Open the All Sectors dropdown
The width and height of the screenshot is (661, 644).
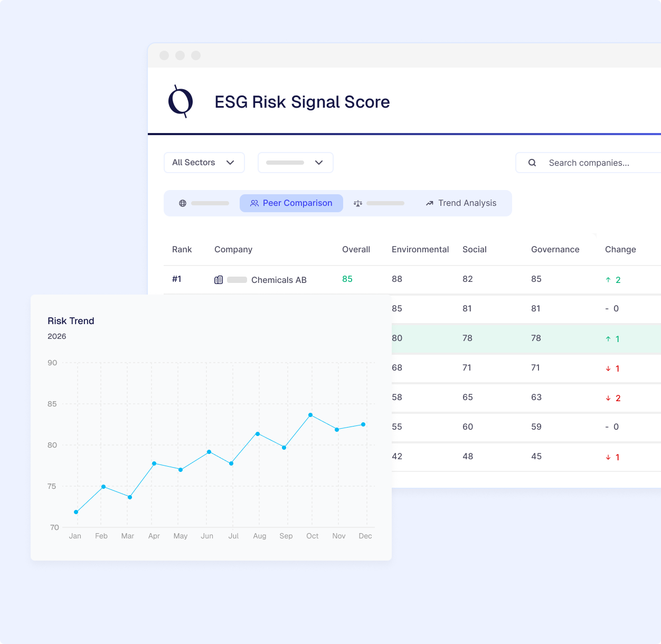pyautogui.click(x=204, y=163)
